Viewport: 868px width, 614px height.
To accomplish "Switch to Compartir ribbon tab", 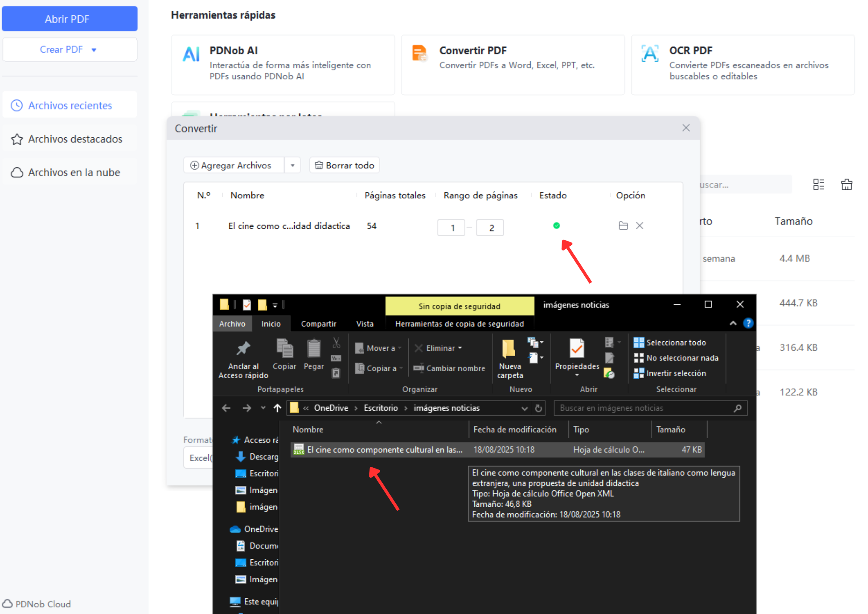I will pyautogui.click(x=319, y=324).
